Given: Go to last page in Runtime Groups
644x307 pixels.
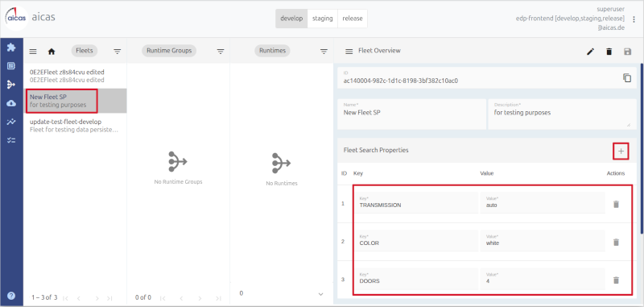Looking at the screenshot, I should tap(218, 298).
